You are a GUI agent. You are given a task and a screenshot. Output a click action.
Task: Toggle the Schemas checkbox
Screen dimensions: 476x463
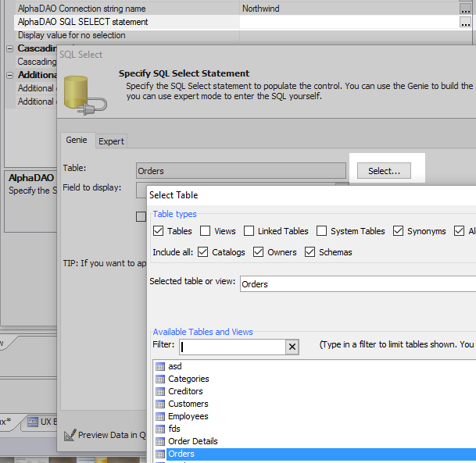310,252
